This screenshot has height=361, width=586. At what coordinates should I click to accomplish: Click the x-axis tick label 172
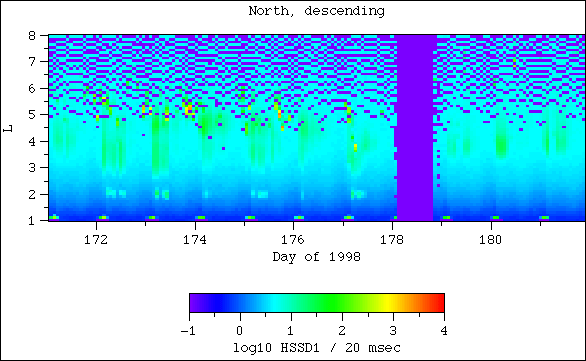coord(96,239)
